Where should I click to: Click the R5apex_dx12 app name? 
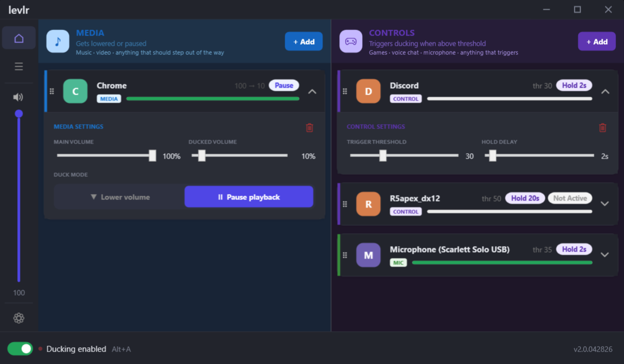click(415, 198)
